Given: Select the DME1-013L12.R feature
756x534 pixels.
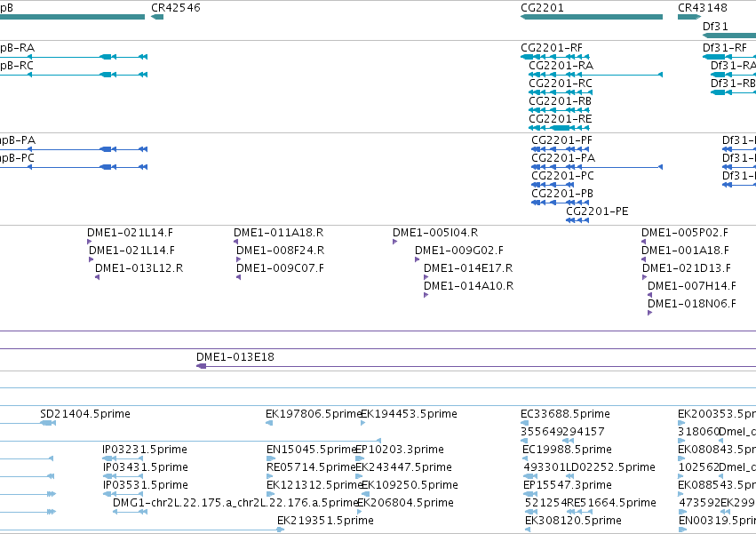Looking at the screenshot, I should [98, 277].
